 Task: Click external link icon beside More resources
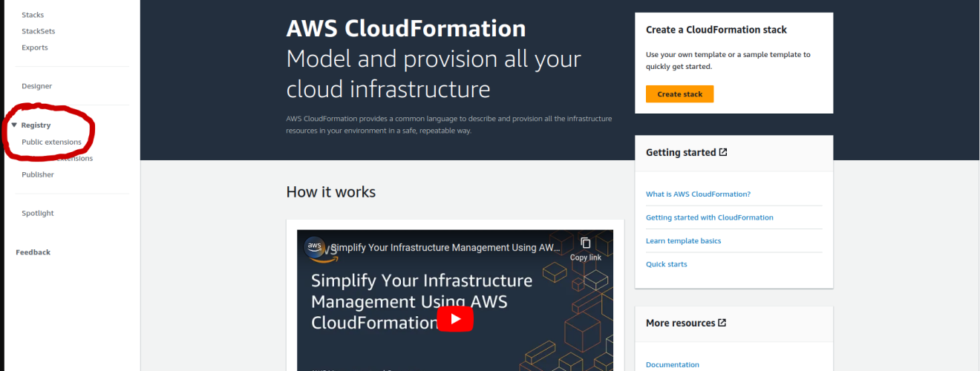coord(722,323)
